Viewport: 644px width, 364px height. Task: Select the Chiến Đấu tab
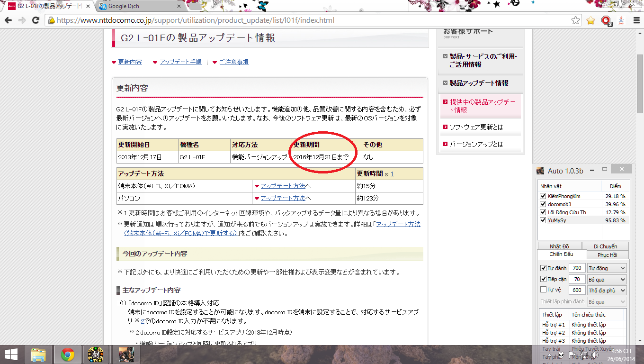click(x=561, y=255)
